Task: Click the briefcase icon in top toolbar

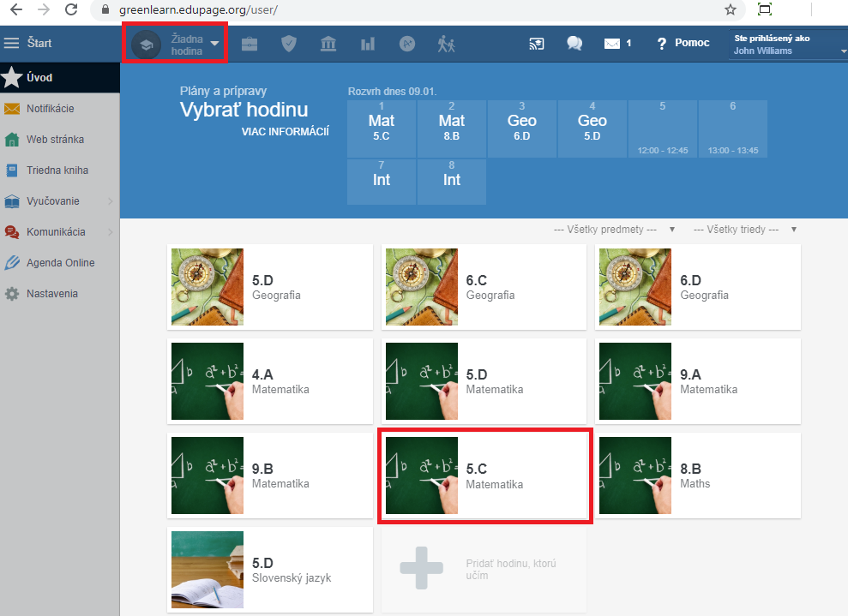Action: (249, 44)
